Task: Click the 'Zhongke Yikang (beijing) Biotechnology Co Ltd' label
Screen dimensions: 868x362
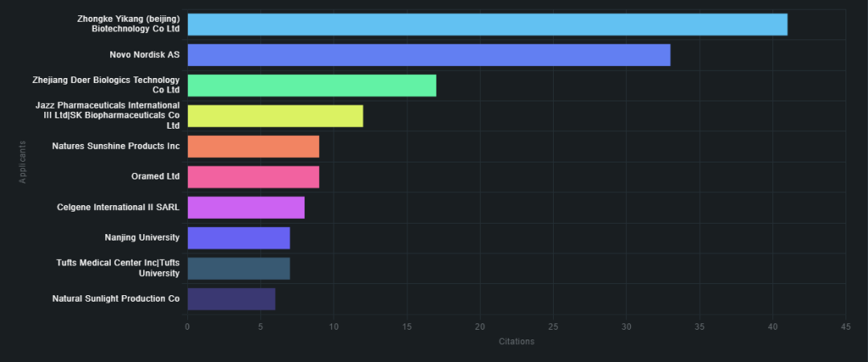Action: pyautogui.click(x=129, y=24)
